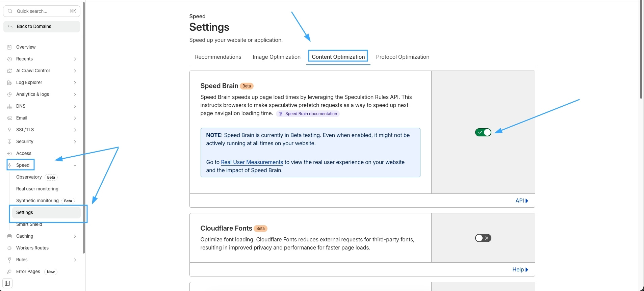Open the Real User Measurements link
The height and width of the screenshot is (291, 644).
click(252, 162)
